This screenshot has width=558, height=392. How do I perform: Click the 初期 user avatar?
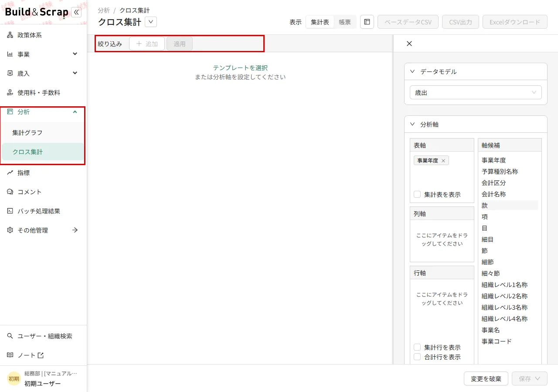click(14, 379)
